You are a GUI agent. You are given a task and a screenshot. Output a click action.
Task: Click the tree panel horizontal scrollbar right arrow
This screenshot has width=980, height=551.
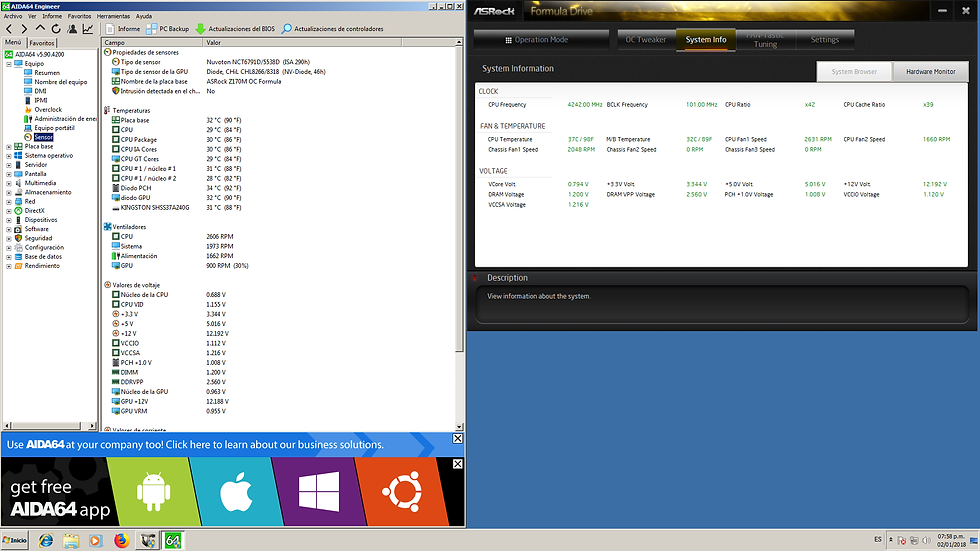click(x=92, y=426)
